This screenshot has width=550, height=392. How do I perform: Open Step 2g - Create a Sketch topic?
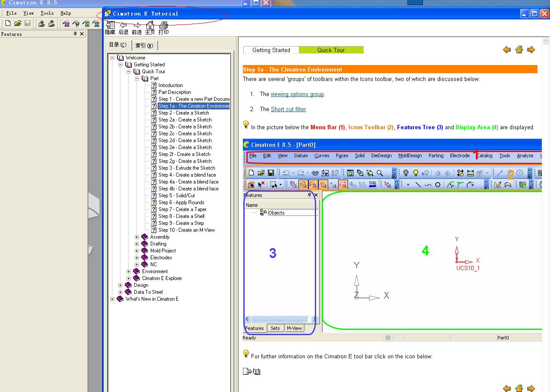tap(185, 161)
